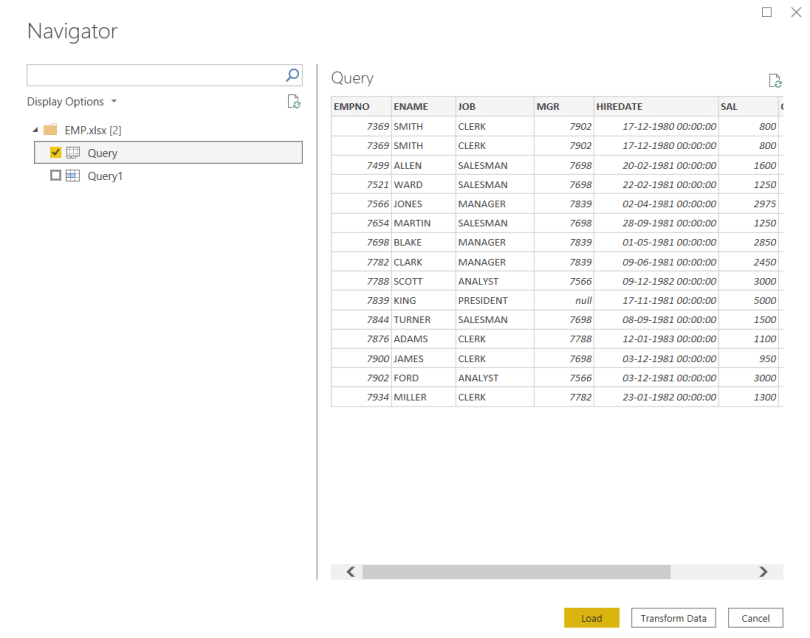Click the ENAME column header

tap(423, 106)
